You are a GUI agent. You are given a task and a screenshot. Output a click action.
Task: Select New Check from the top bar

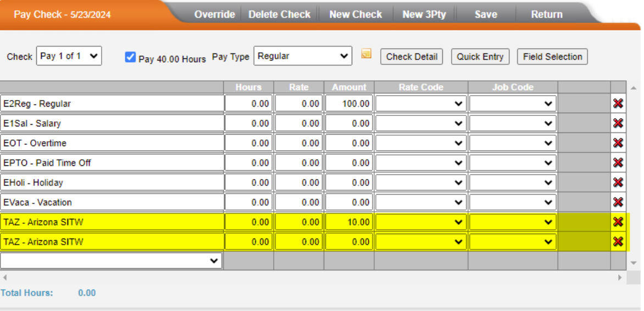pyautogui.click(x=356, y=14)
